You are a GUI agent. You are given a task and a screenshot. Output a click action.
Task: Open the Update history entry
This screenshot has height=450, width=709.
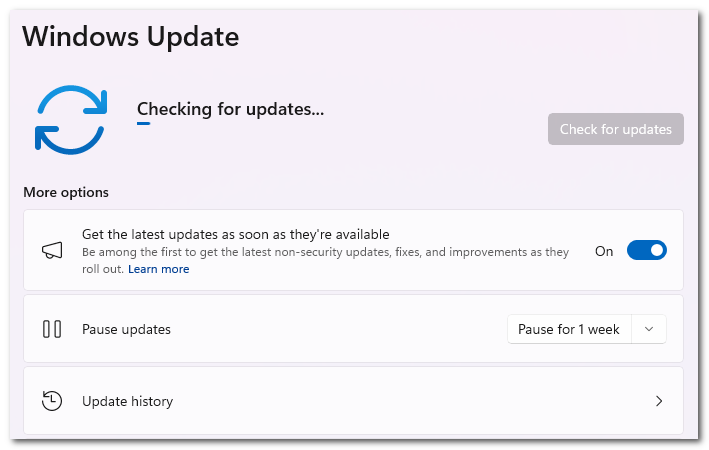[127, 401]
